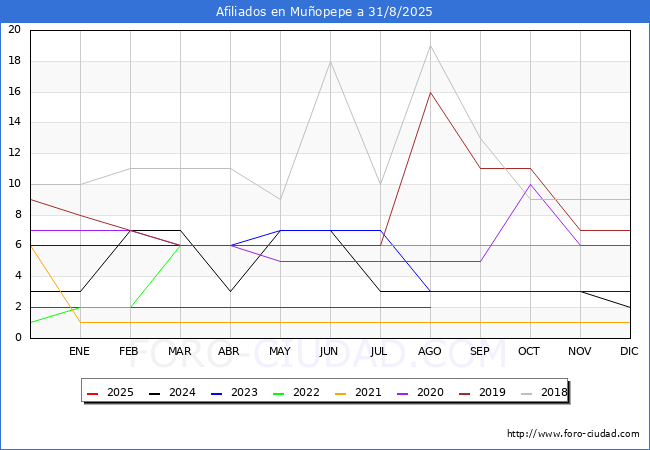Click the 2019 line peak at 16 in AGO
The width and height of the screenshot is (650, 450).
430,92
